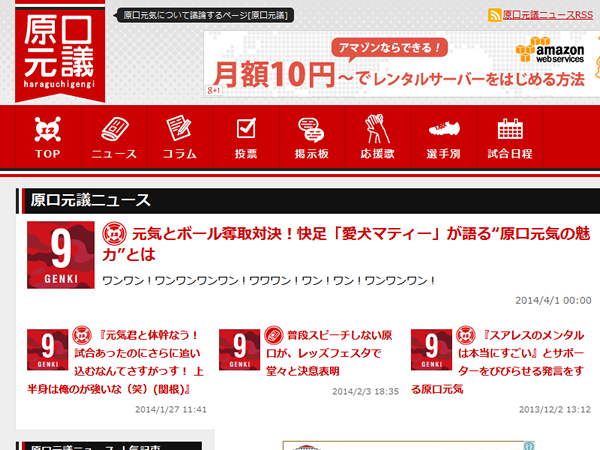This screenshot has height=450, width=600.
Task: Open the ニュース newspaper icon
Action: click(x=114, y=130)
